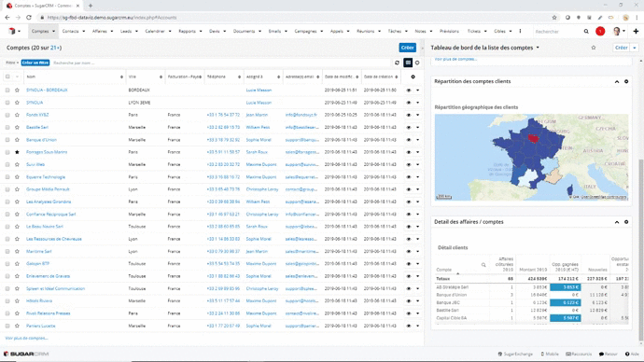Sort by Téléphone column arrows

(x=239, y=77)
